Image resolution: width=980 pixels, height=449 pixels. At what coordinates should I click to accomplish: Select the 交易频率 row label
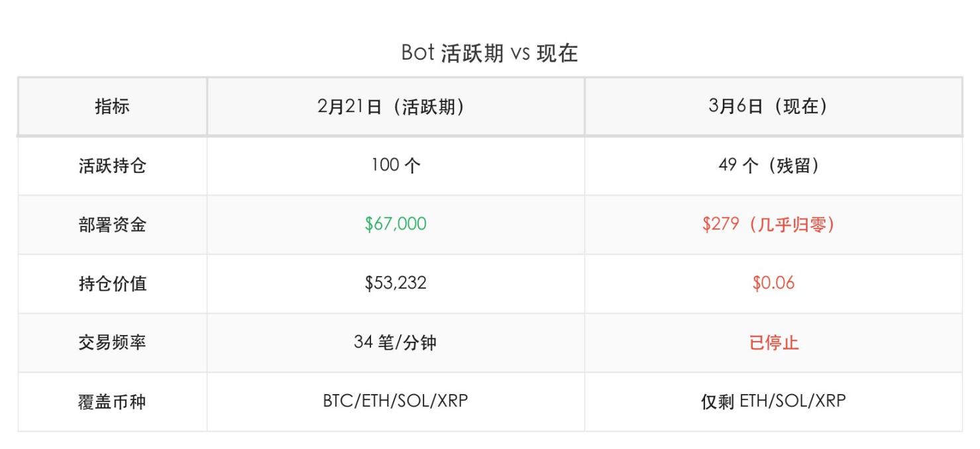pyautogui.click(x=112, y=342)
